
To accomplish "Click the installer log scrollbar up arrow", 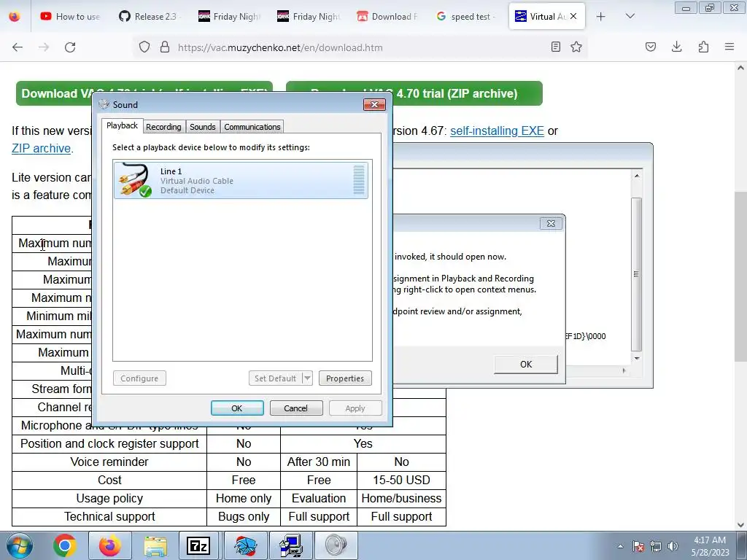I will click(x=636, y=176).
